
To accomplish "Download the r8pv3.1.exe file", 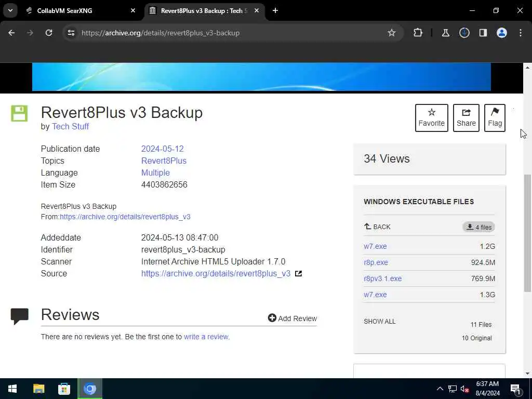I will (x=382, y=278).
